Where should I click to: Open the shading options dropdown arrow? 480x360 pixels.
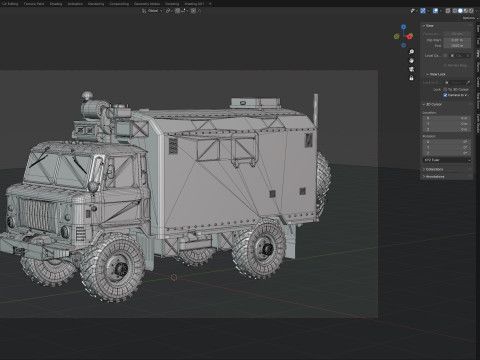[476, 11]
